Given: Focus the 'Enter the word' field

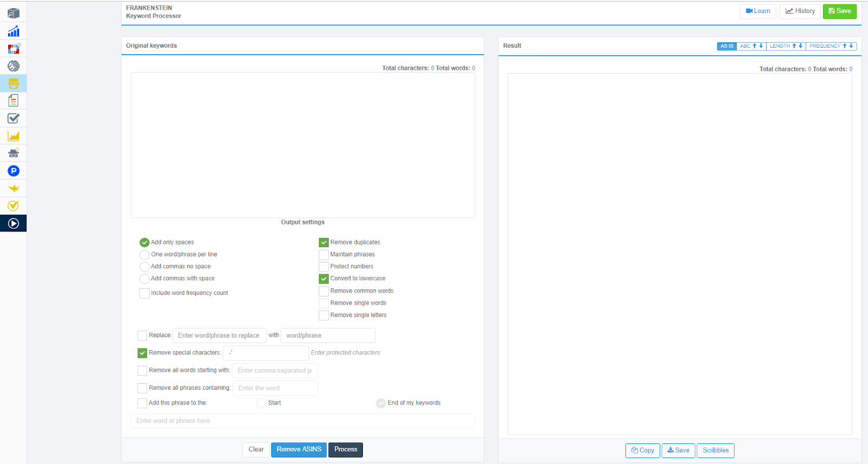Looking at the screenshot, I should pos(275,388).
